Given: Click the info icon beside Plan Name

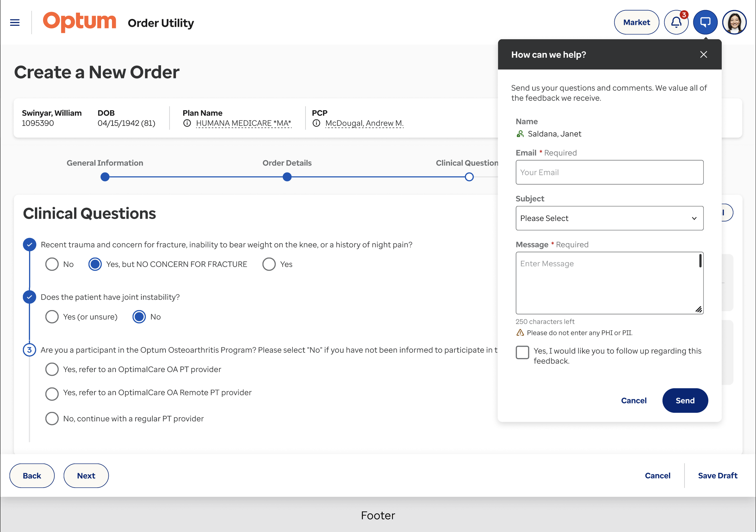Looking at the screenshot, I should click(x=187, y=123).
